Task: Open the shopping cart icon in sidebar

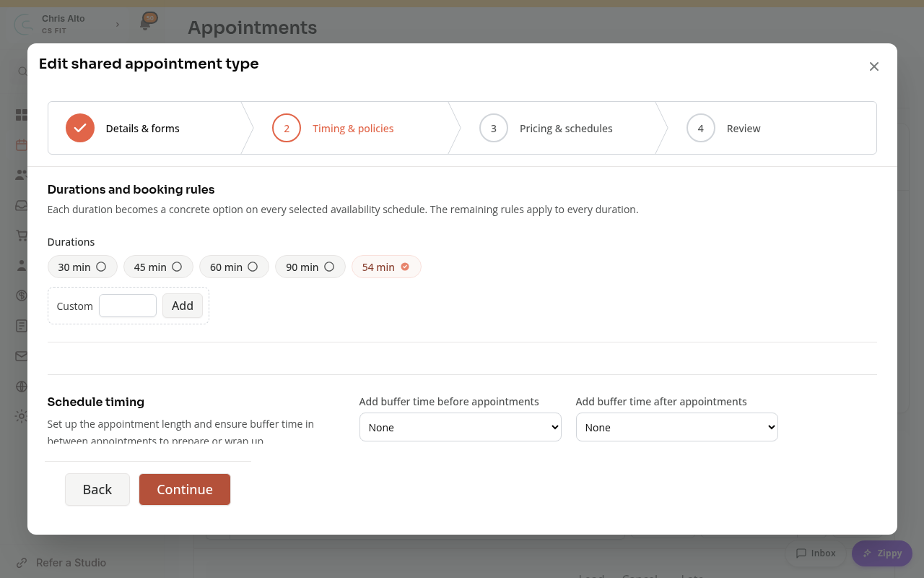Action: click(x=22, y=236)
